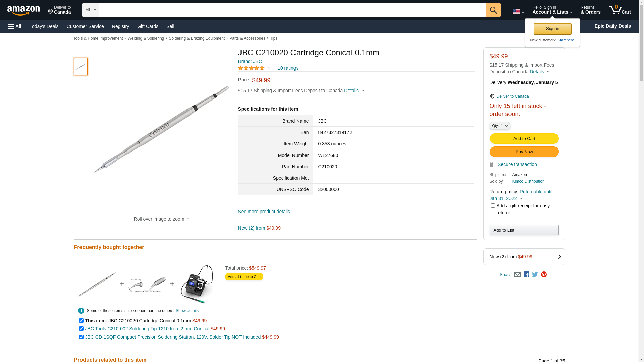Expand the star ratings breakdown arrow
Viewport: 644px width, 362px height.
[x=269, y=68]
